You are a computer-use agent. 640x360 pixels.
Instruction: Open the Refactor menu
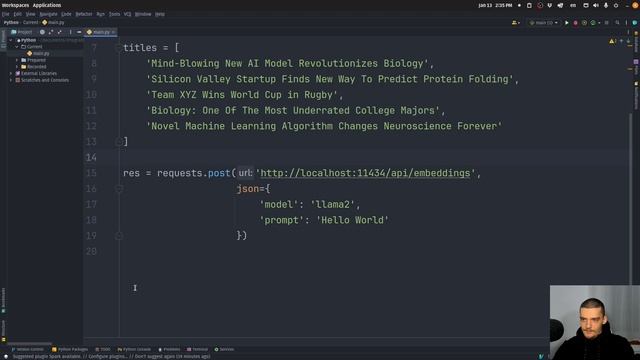point(84,14)
